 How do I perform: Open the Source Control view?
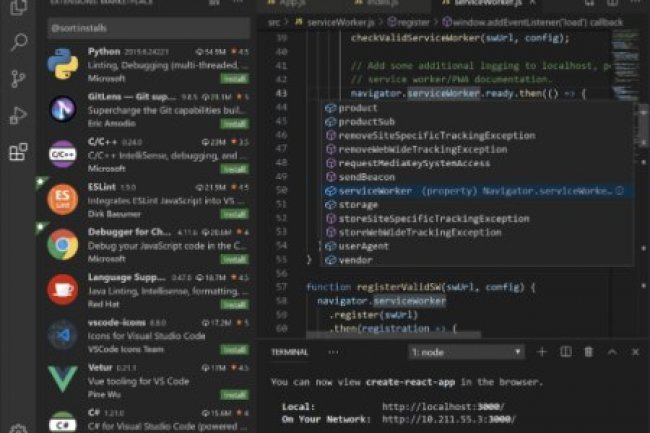tap(18, 79)
